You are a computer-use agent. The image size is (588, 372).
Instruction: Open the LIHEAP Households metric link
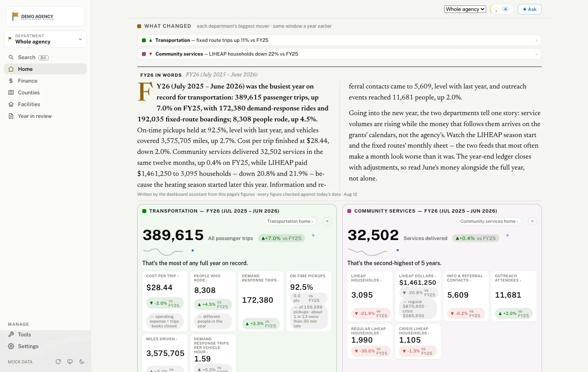366,278
